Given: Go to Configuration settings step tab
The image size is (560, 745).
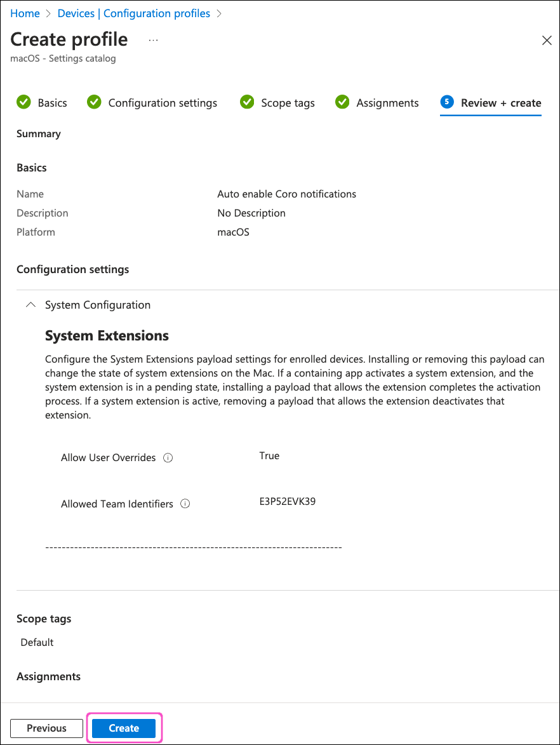Looking at the screenshot, I should tap(163, 103).
